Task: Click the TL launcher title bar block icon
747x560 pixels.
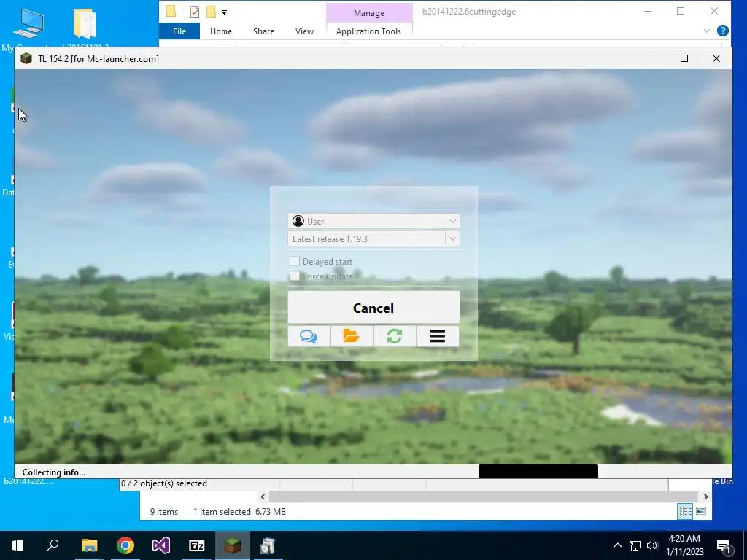Action: 26,58
